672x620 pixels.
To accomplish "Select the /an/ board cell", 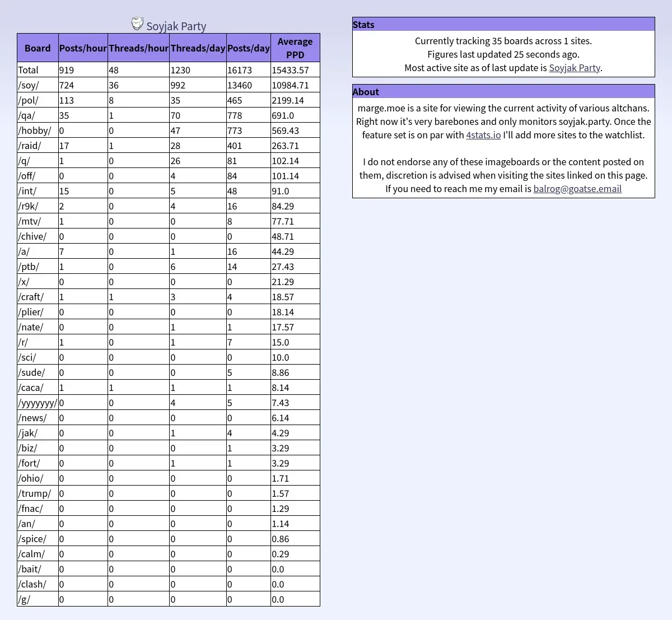I will (x=38, y=524).
